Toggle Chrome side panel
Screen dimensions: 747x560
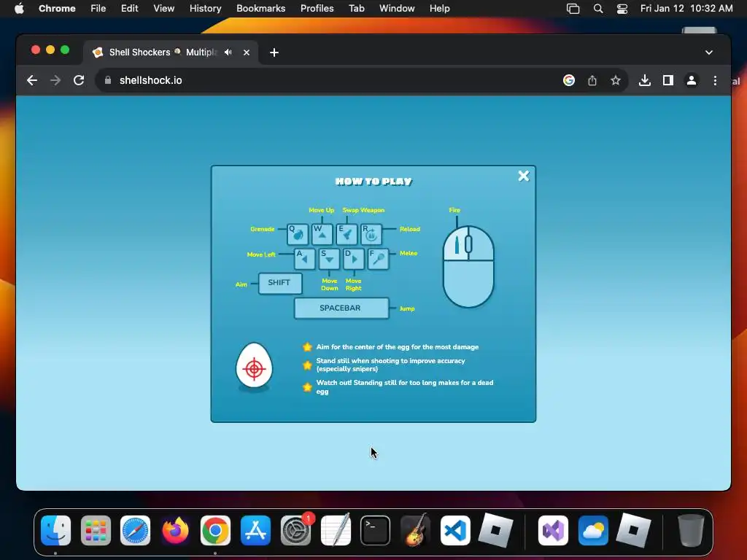coord(668,80)
